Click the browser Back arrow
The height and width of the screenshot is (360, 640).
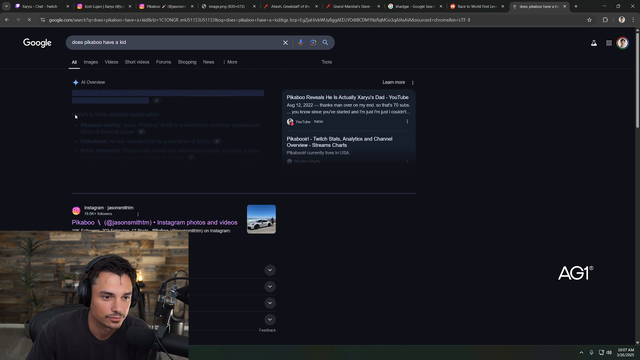click(x=7, y=20)
